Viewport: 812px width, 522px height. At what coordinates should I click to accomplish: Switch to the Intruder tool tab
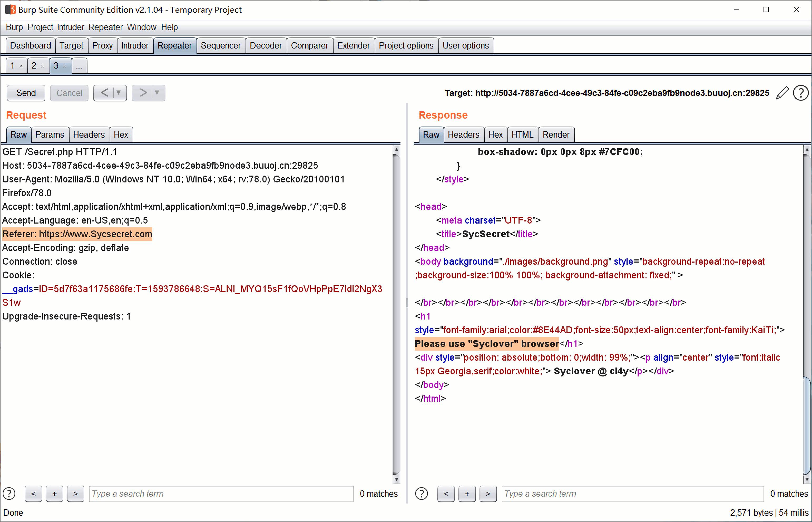[135, 45]
